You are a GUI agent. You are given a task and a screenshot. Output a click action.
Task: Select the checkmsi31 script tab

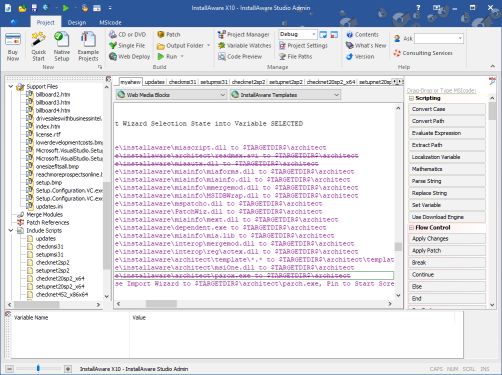182,82
